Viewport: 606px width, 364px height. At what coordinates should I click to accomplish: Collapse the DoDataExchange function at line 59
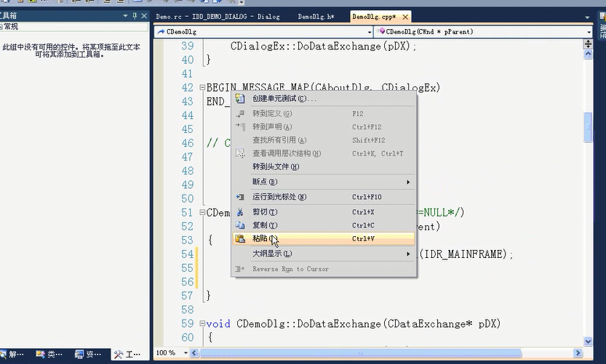[202, 323]
